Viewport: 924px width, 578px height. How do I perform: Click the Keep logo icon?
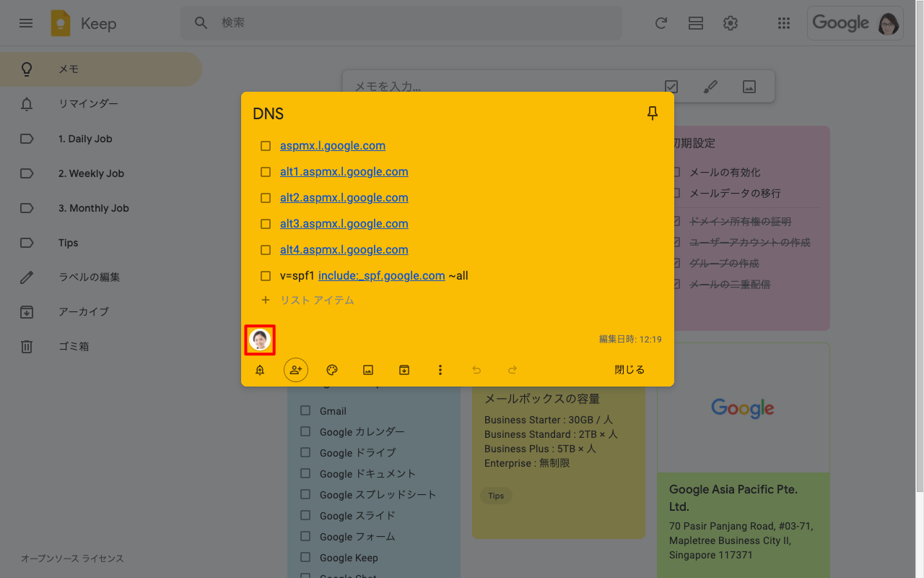point(61,23)
